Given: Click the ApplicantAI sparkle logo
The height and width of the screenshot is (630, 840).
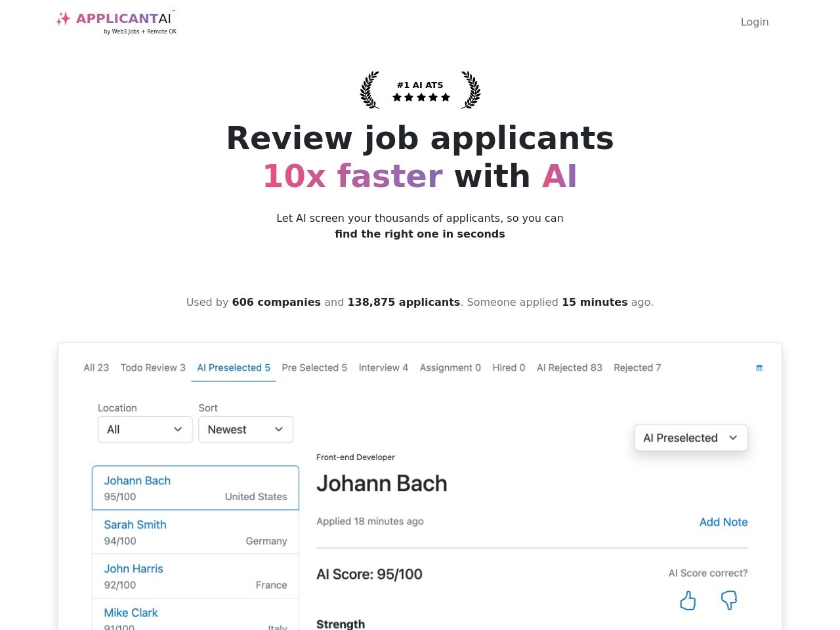Looking at the screenshot, I should click(64, 18).
